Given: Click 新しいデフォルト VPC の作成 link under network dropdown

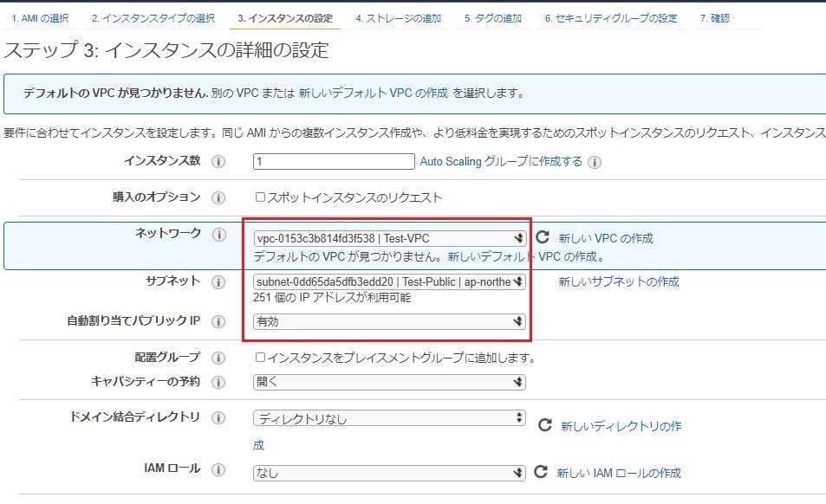Looking at the screenshot, I should tap(522, 256).
